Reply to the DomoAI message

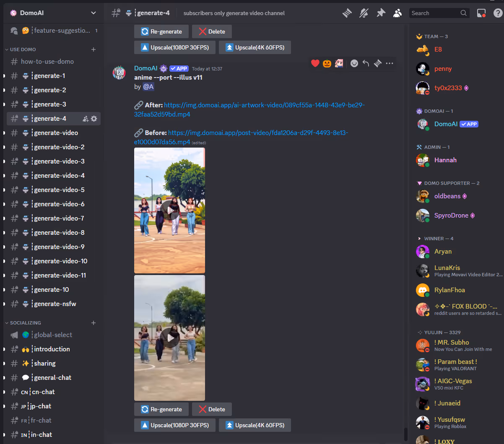point(366,63)
